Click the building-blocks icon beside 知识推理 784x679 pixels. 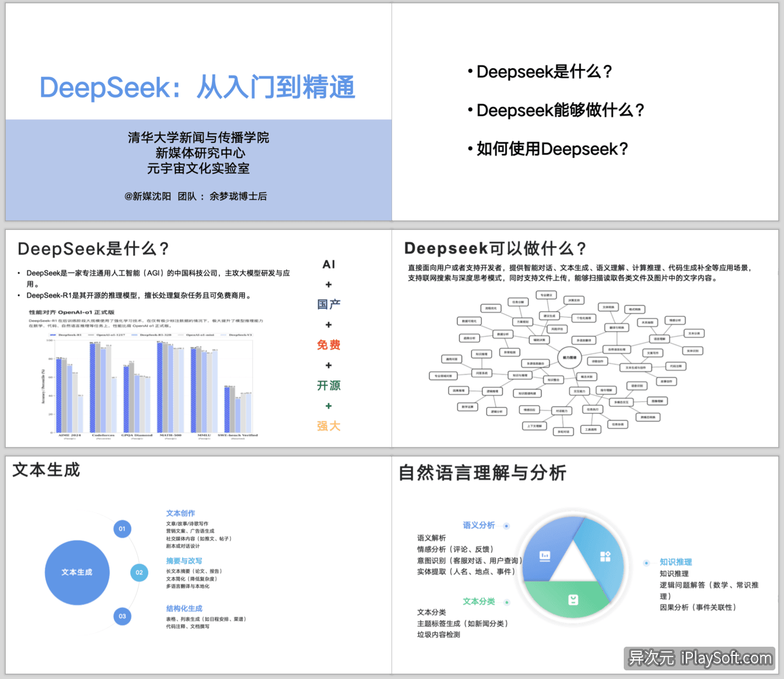605,555
